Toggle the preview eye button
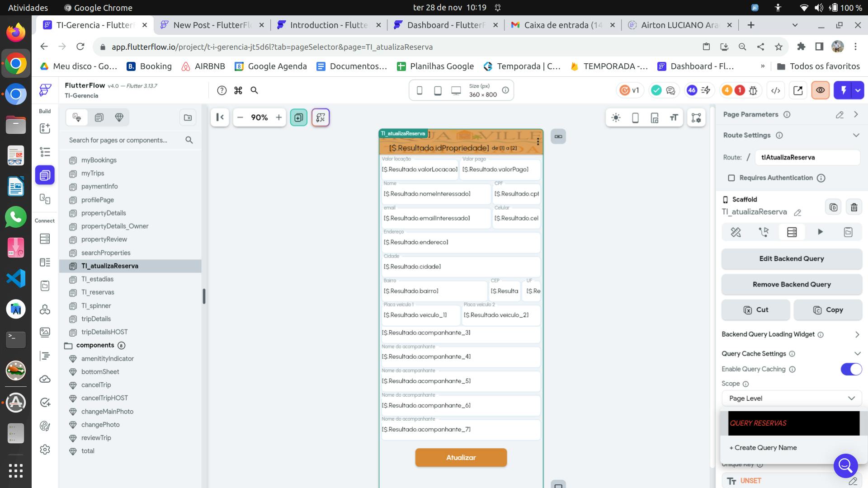This screenshot has height=488, width=868. point(820,90)
